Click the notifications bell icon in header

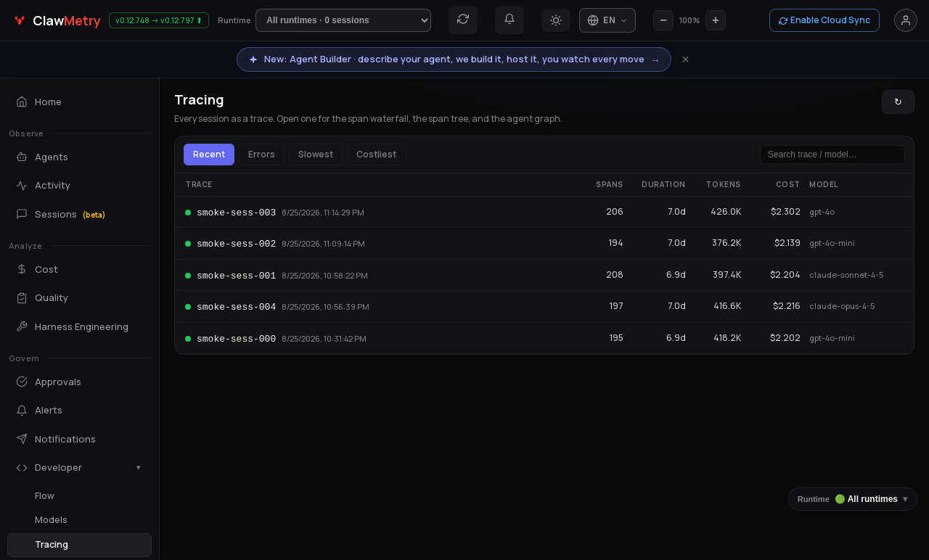[509, 20]
